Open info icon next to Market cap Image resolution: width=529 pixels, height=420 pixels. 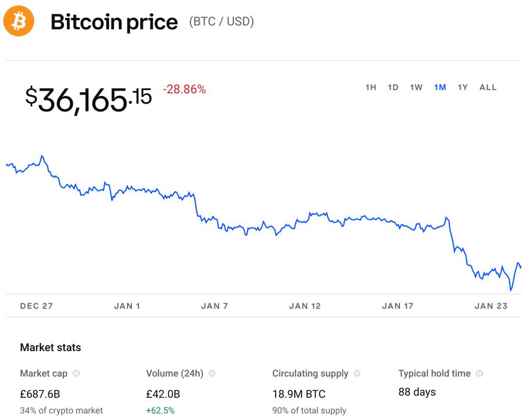(x=76, y=374)
